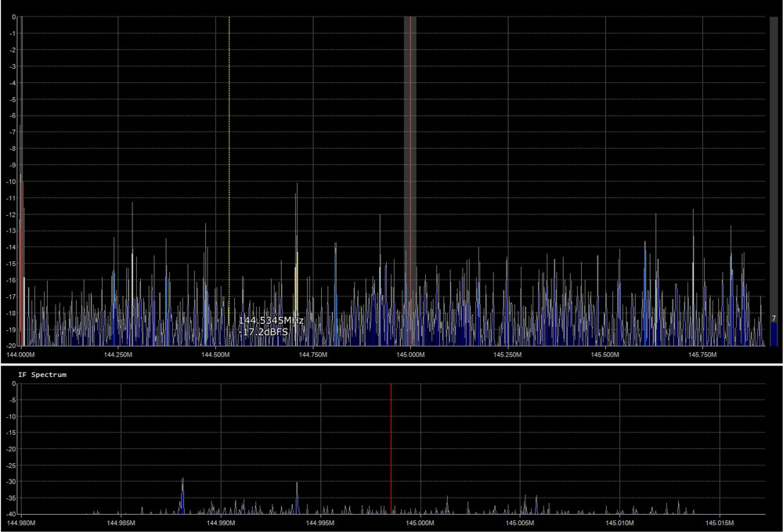This screenshot has height=532, width=783.
Task: Click the level slider handle showing 7
Action: [774, 318]
